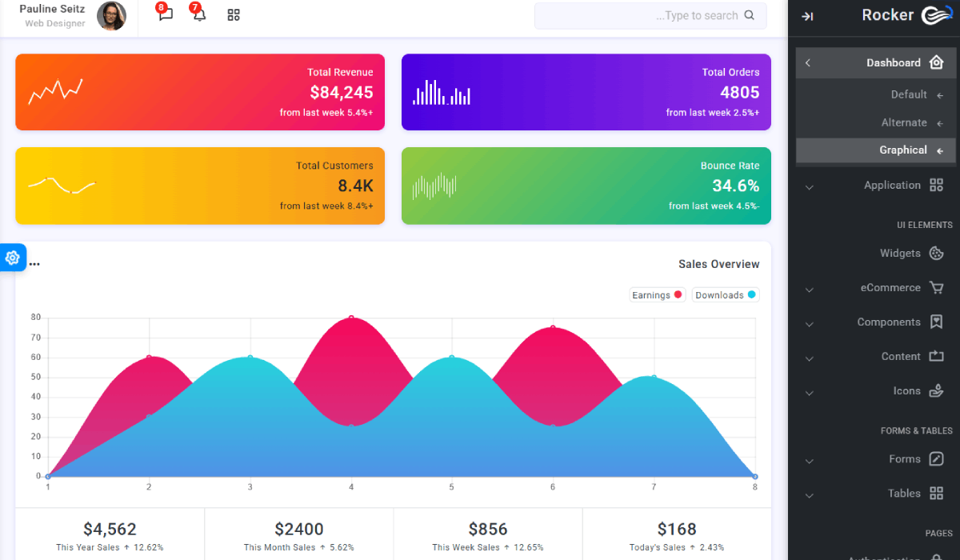This screenshot has height=560, width=960.
Task: Click the UI ELEMENTS section label
Action: (925, 225)
